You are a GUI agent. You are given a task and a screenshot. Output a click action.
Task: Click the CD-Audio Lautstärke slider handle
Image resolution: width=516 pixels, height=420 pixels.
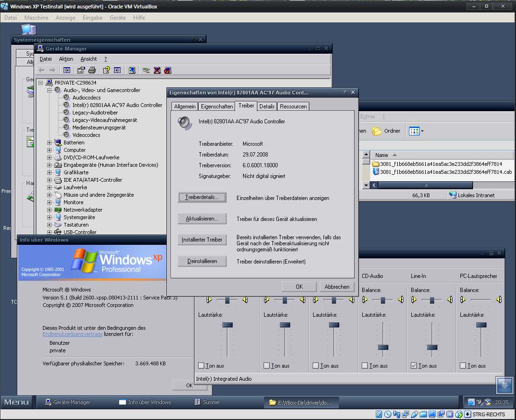click(x=383, y=347)
